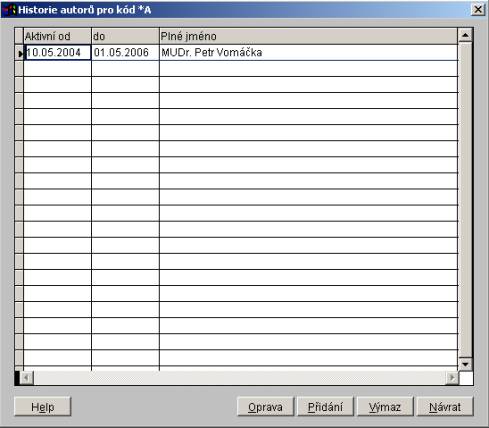
Task: Click the vertical scrollbar track
Action: pyautogui.click(x=465, y=200)
